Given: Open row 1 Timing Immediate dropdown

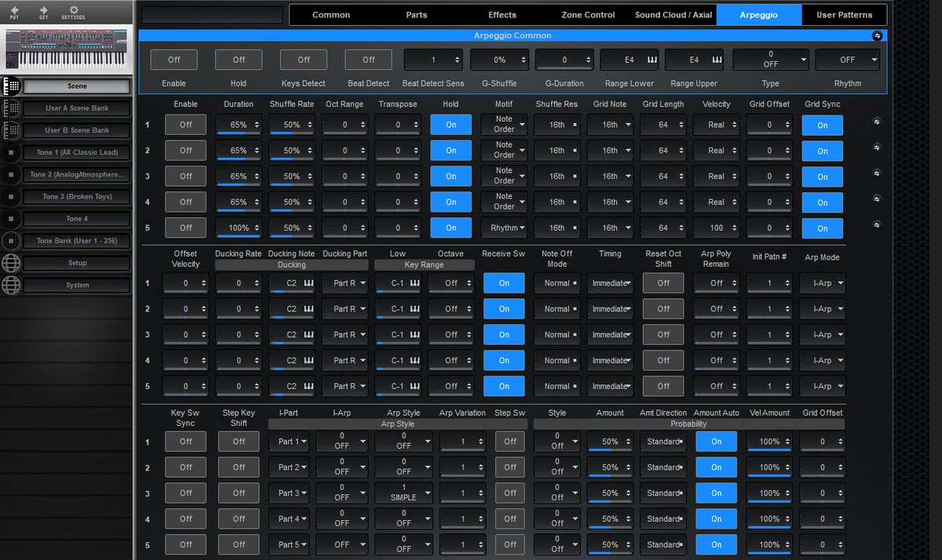Looking at the screenshot, I should pos(610,283).
